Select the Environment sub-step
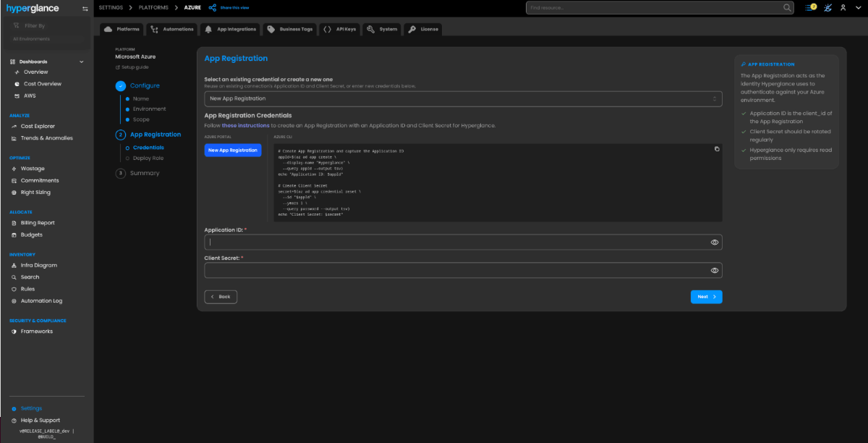 (x=149, y=109)
